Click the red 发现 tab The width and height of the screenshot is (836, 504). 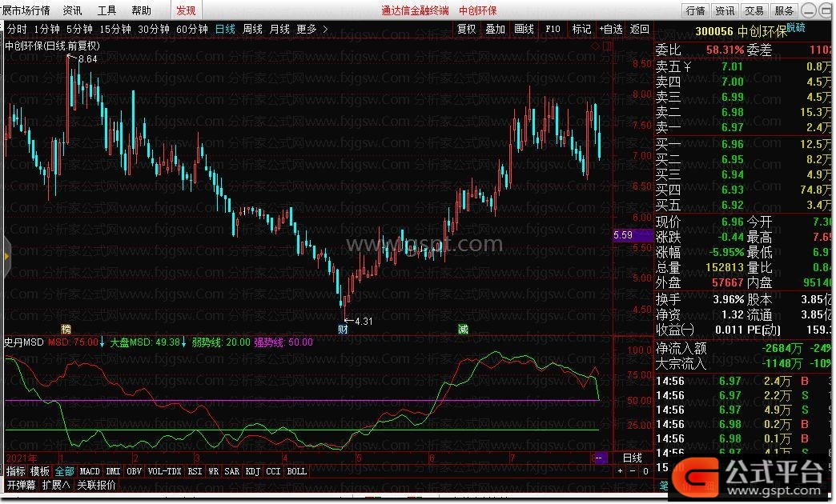click(x=186, y=10)
